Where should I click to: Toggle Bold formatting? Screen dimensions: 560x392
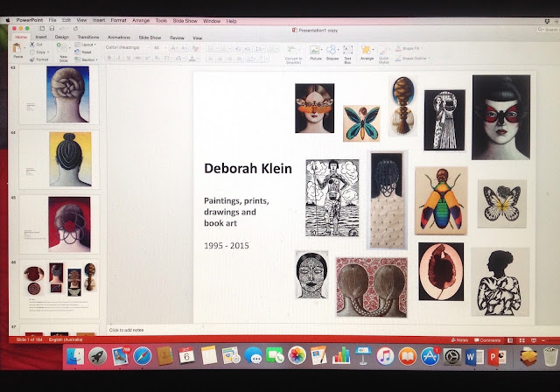click(x=109, y=58)
